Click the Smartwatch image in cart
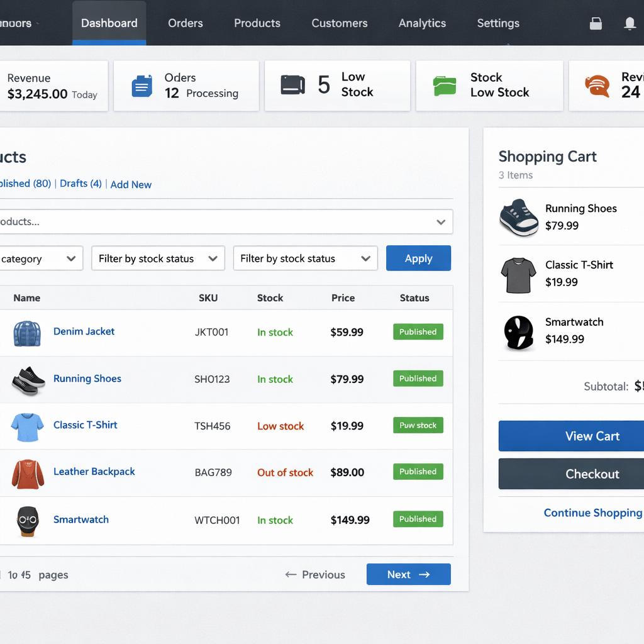Viewport: 644px width, 644px height. [x=519, y=331]
